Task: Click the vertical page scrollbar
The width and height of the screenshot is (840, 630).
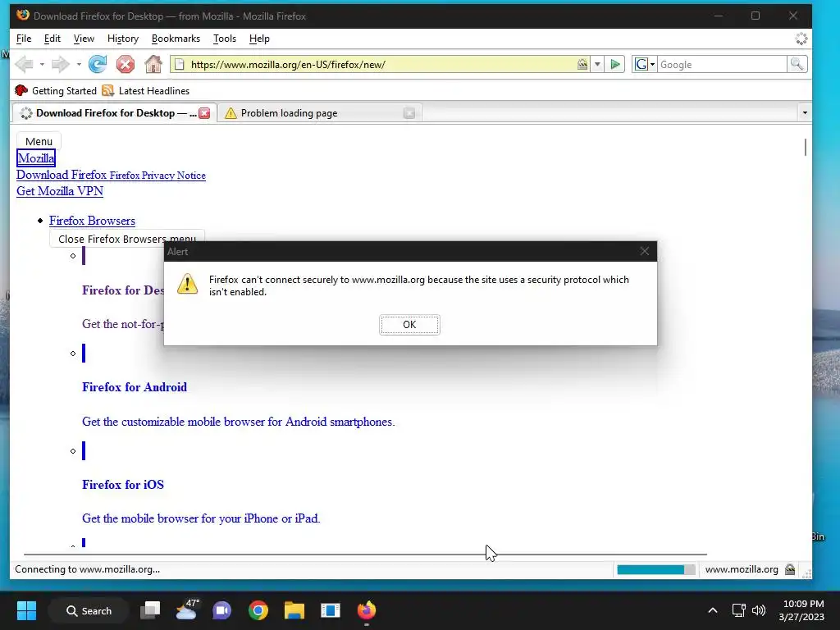Action: pos(806,147)
